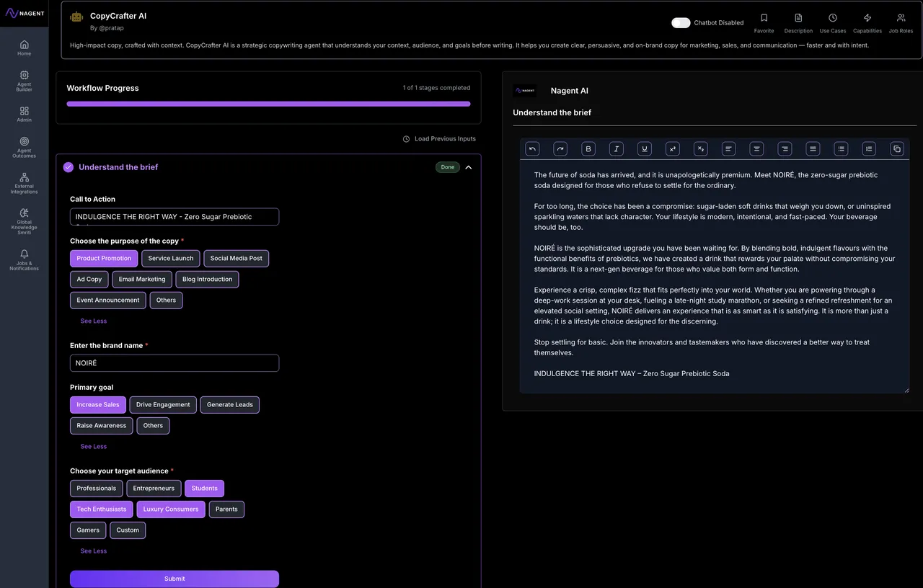Select Drive Engagement as the primary goal

pyautogui.click(x=163, y=405)
